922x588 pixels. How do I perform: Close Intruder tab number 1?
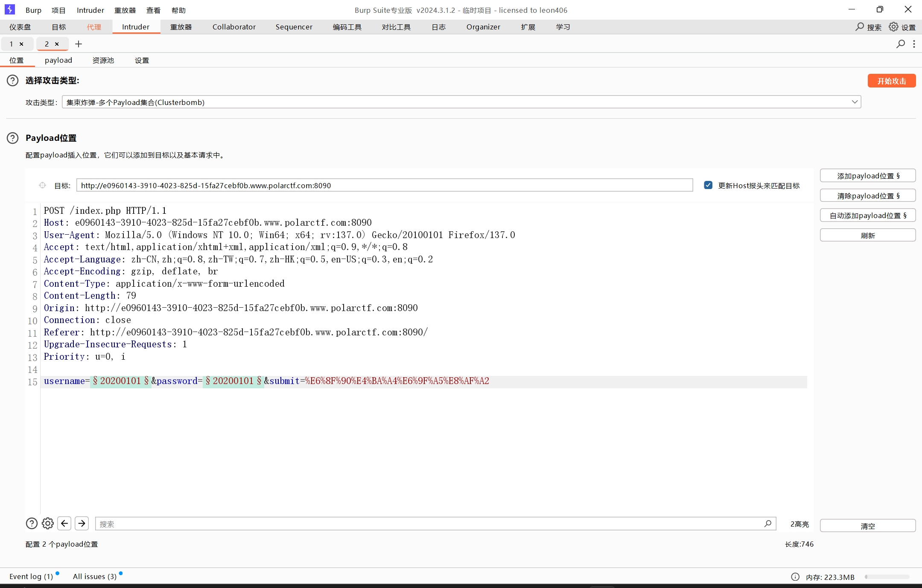[21, 44]
